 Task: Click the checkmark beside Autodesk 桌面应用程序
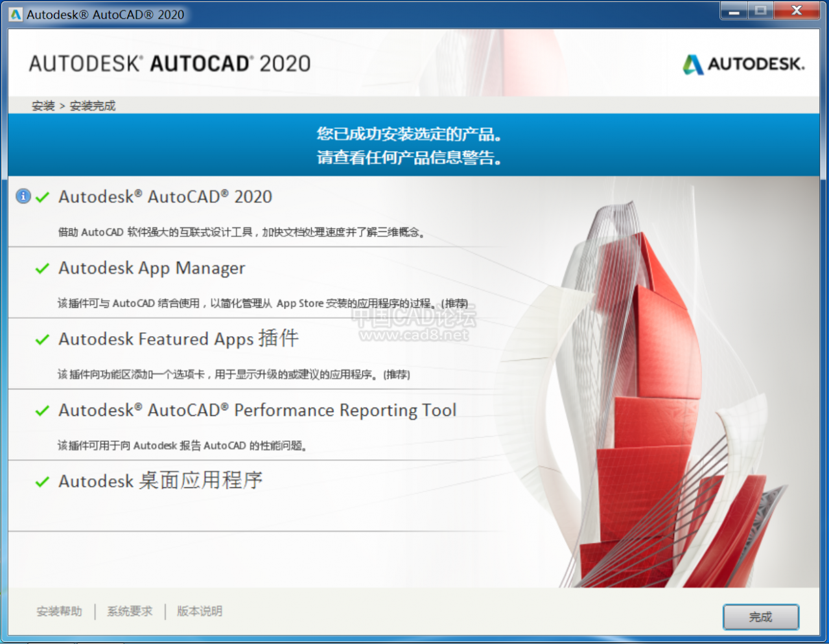(x=43, y=481)
